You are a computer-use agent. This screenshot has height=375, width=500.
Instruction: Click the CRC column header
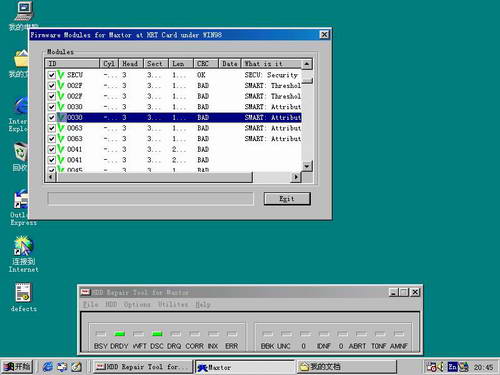(206, 63)
